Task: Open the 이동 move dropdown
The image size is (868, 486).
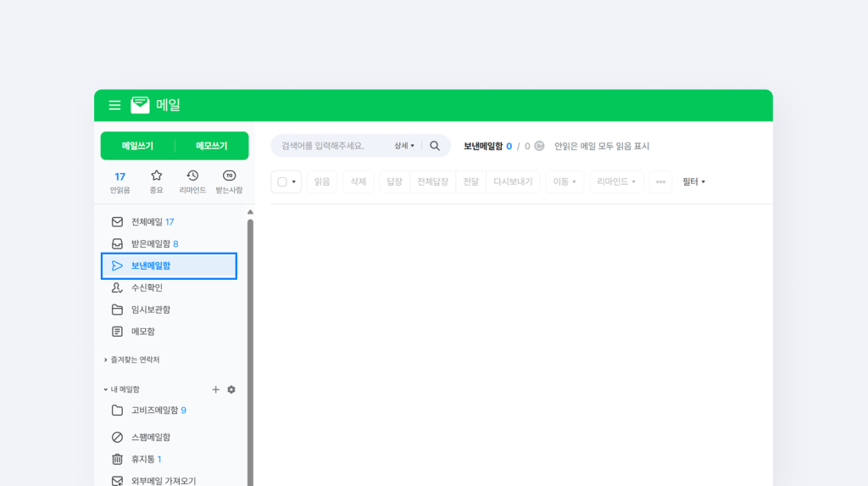Action: pyautogui.click(x=565, y=182)
